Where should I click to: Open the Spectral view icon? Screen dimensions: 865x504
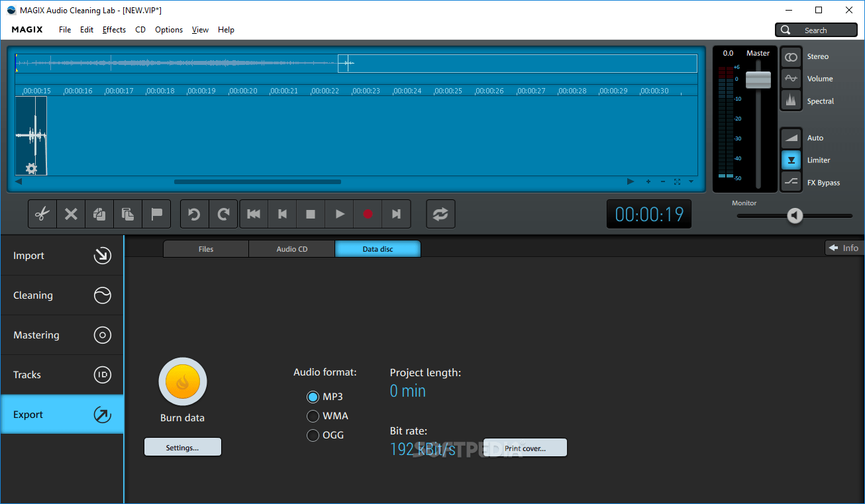click(791, 101)
